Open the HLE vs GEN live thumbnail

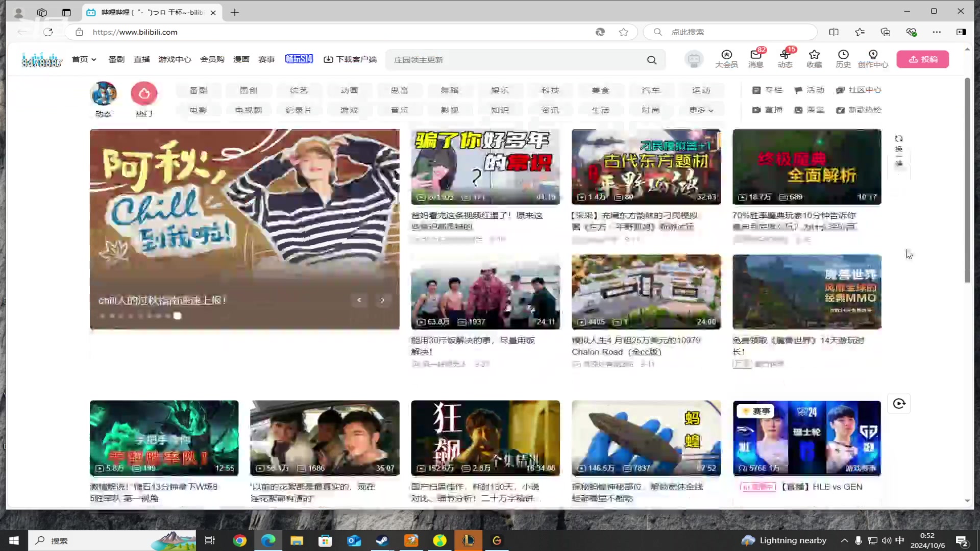[x=806, y=438]
